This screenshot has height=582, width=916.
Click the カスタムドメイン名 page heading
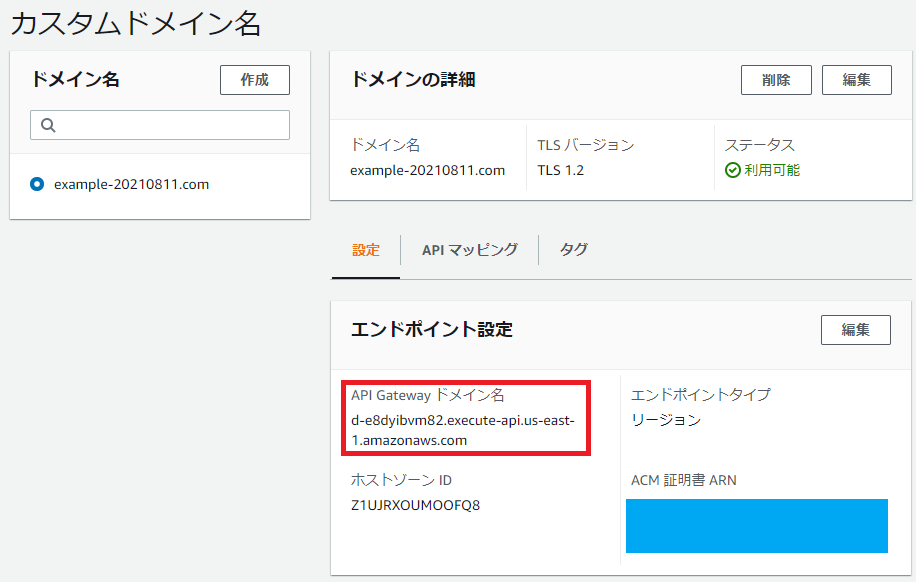point(136,24)
